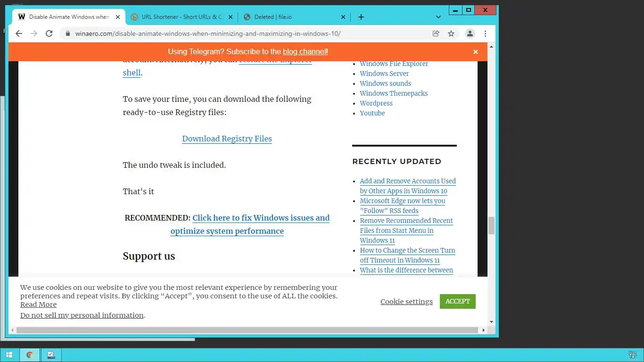Open the Youtube category link
The width and height of the screenshot is (644, 362).
(372, 113)
